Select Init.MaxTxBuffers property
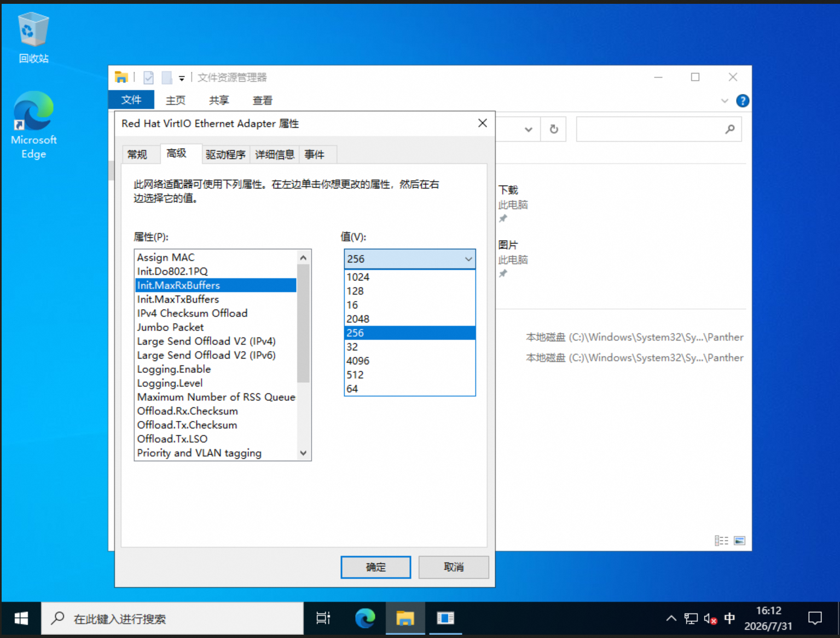840x638 pixels. (x=216, y=300)
